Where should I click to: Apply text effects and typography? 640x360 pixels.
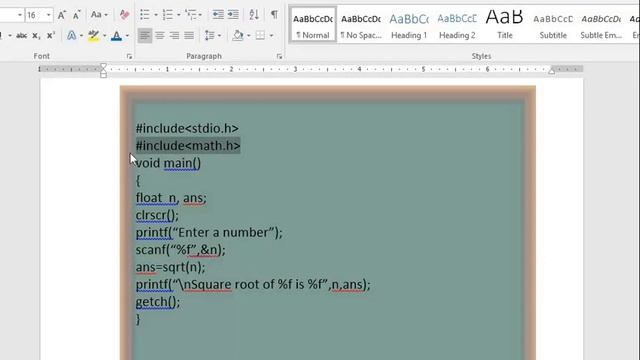point(71,36)
